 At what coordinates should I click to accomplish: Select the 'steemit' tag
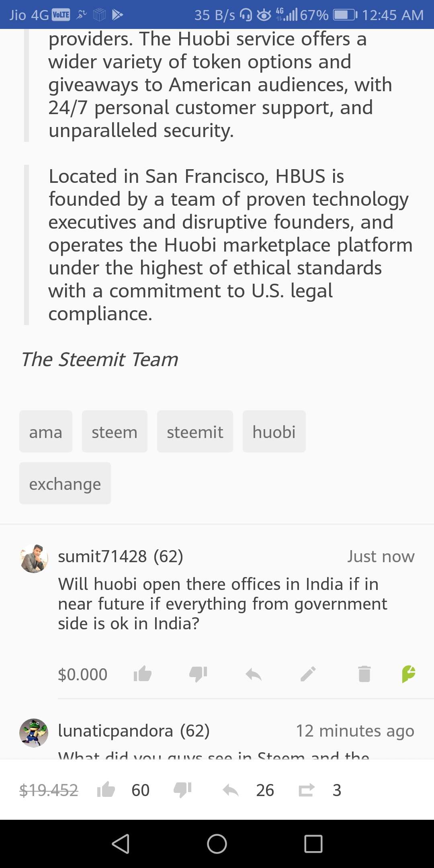[x=195, y=432]
